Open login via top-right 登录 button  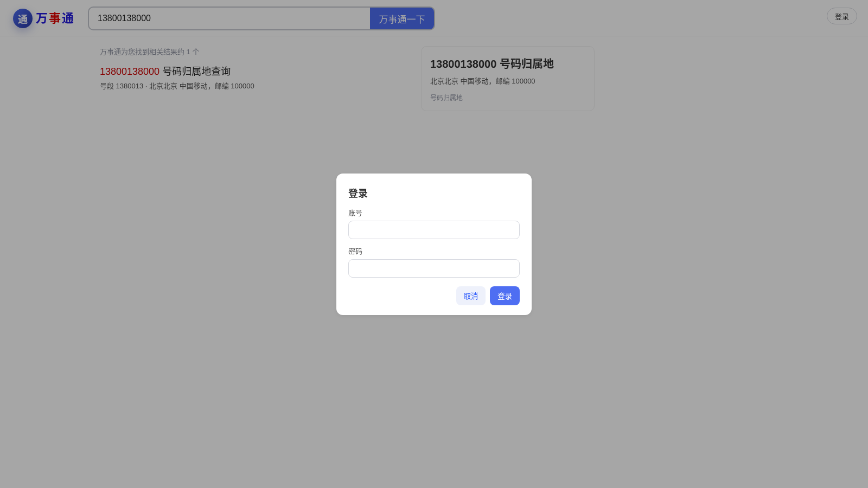point(842,16)
